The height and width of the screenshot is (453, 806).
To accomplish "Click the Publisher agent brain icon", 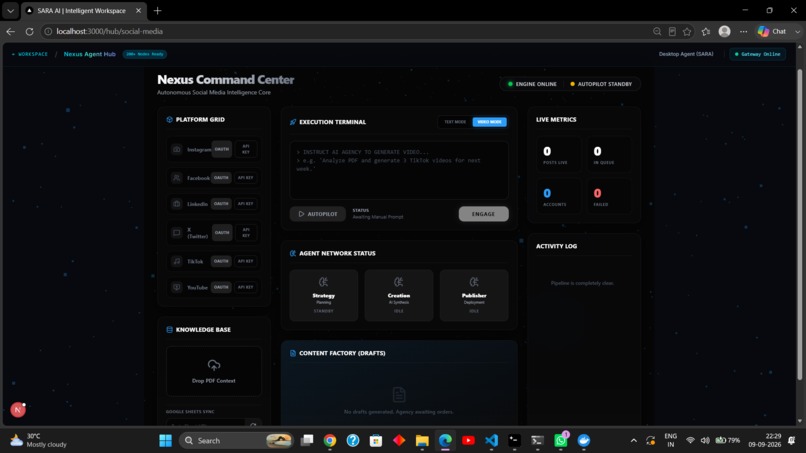I will pyautogui.click(x=474, y=282).
